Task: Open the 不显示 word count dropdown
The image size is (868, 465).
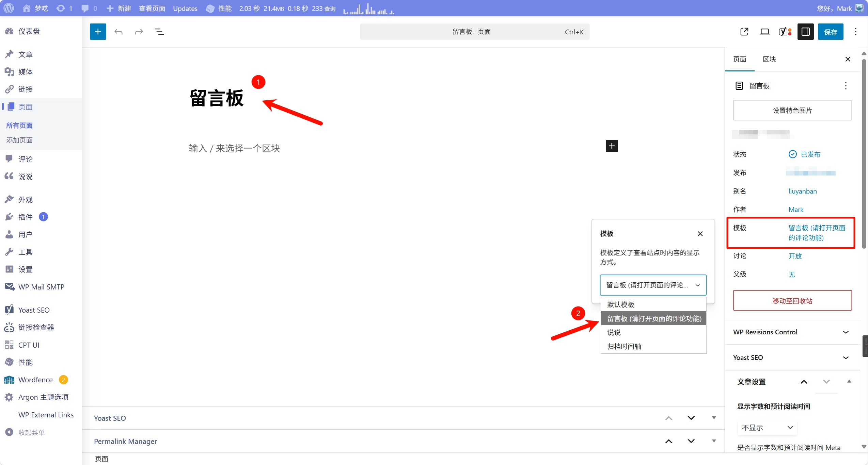Action: tap(767, 428)
